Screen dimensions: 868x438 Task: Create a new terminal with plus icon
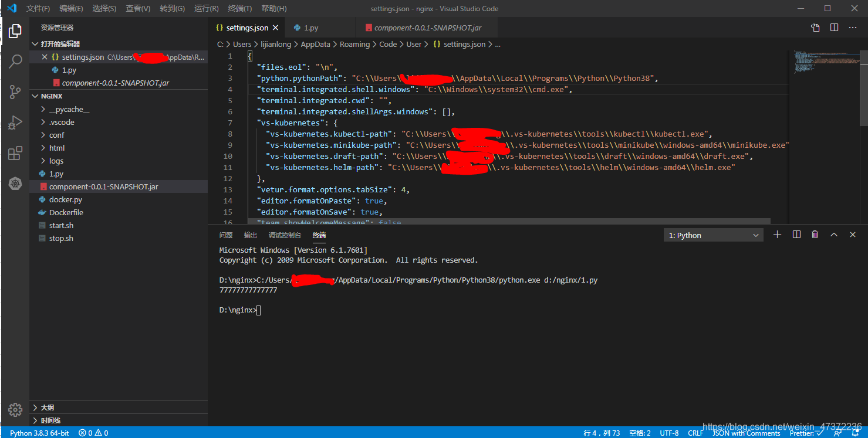tap(778, 235)
